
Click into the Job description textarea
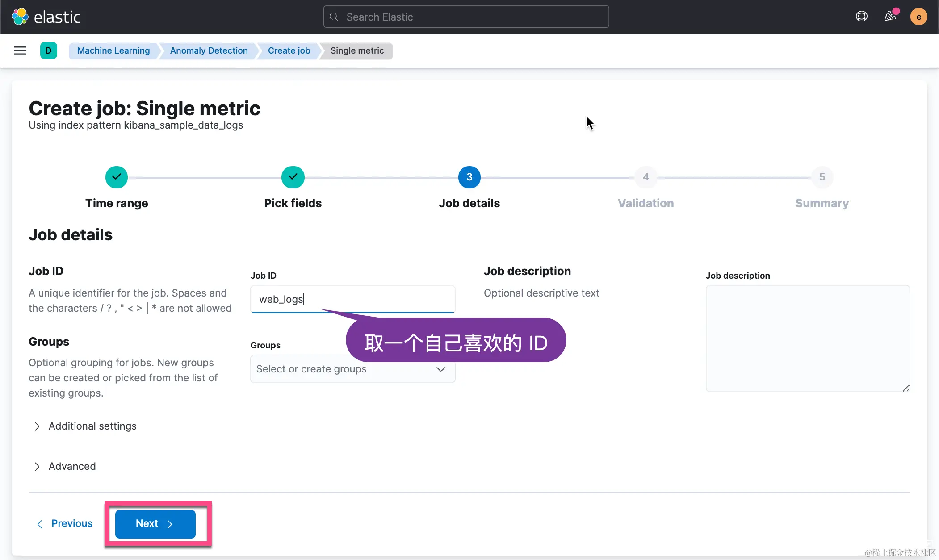807,339
